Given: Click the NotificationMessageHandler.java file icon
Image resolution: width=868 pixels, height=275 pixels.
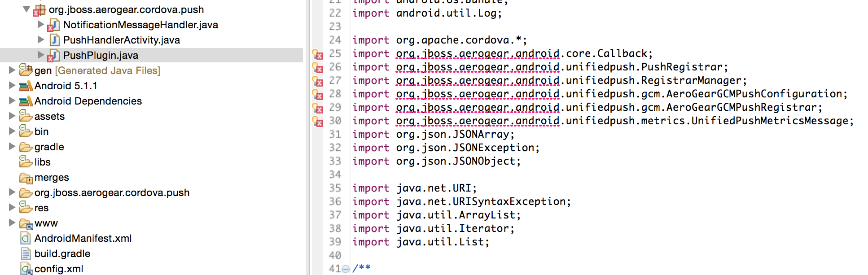Looking at the screenshot, I should 54,25.
